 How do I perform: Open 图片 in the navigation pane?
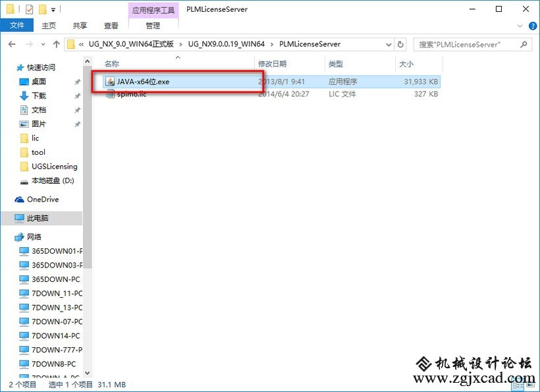click(39, 124)
